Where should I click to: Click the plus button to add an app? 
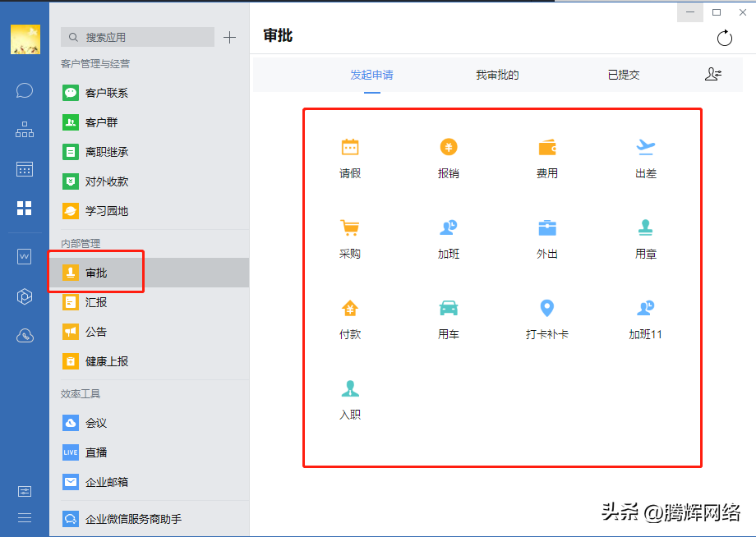(229, 37)
